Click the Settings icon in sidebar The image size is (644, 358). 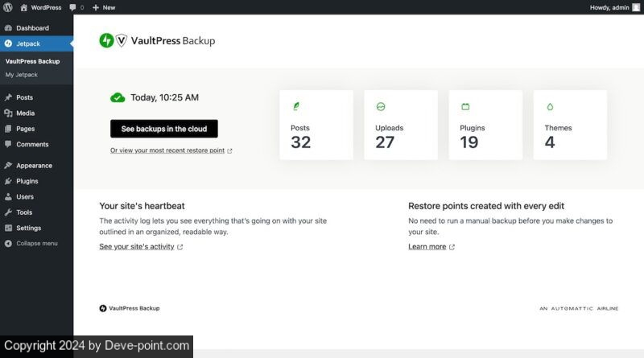(8, 228)
